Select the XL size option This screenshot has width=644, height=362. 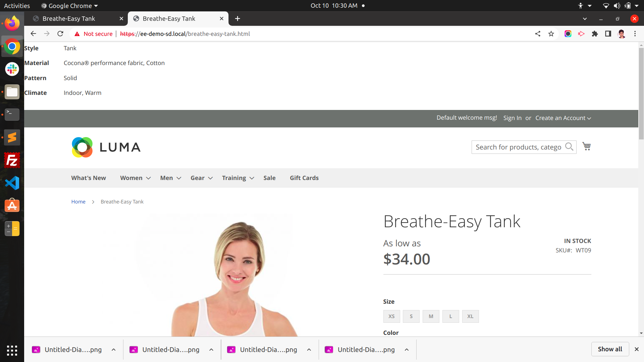pos(470,316)
